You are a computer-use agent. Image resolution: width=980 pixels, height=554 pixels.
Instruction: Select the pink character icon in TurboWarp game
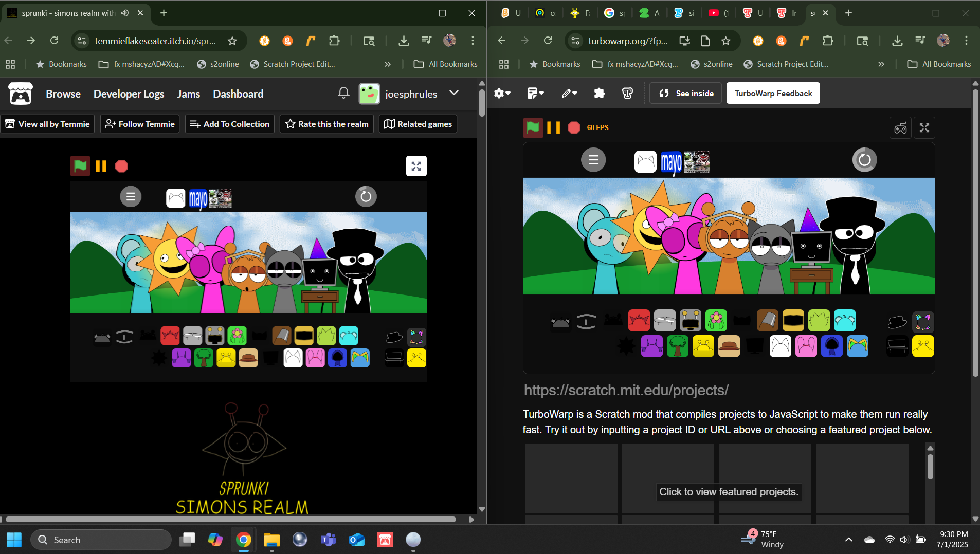pyautogui.click(x=806, y=346)
